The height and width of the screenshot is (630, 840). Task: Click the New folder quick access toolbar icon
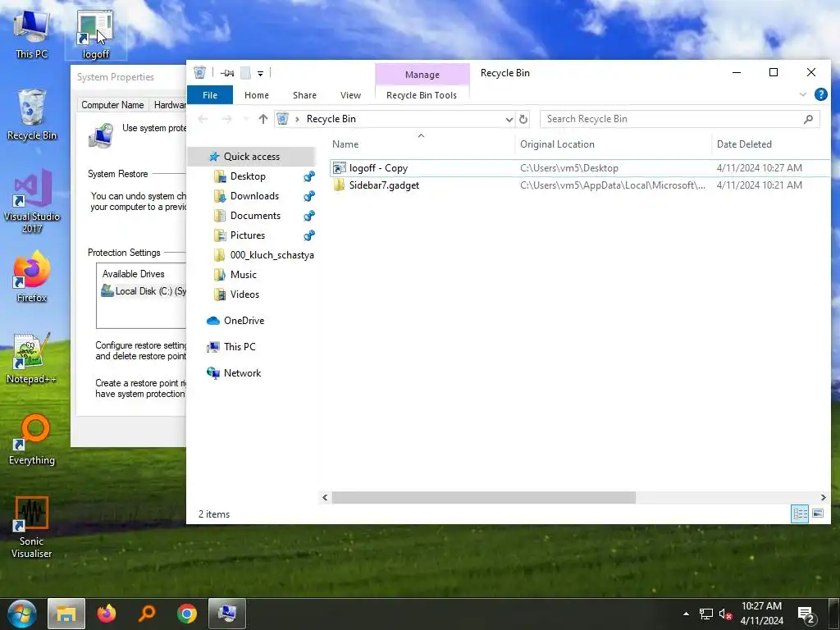245,73
